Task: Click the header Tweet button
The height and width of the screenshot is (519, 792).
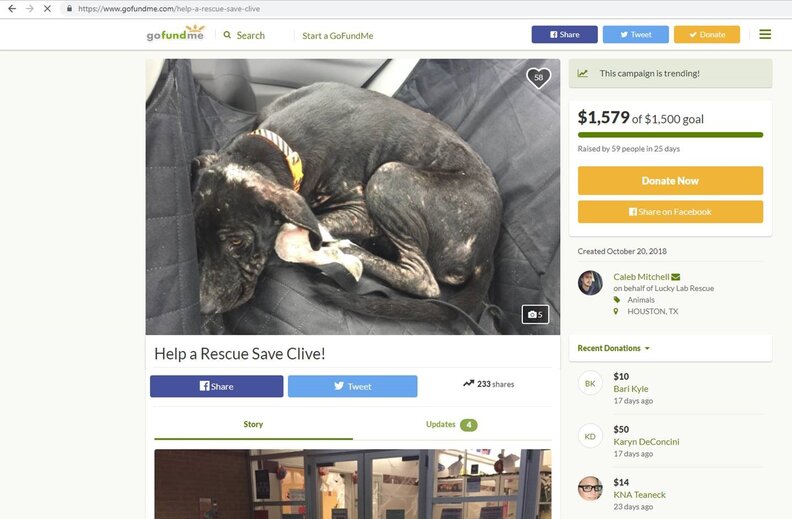Action: pos(635,34)
